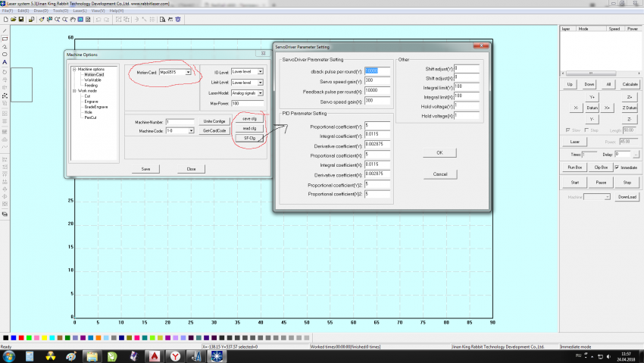Image resolution: width=644 pixels, height=363 pixels.
Task: Click the Datum button
Action: 592,108
